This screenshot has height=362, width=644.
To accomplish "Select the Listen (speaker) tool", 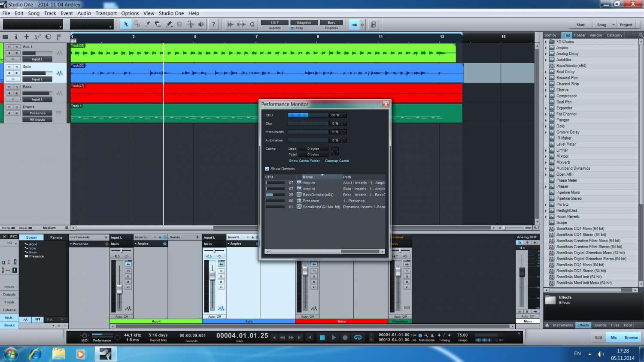I will [x=201, y=24].
